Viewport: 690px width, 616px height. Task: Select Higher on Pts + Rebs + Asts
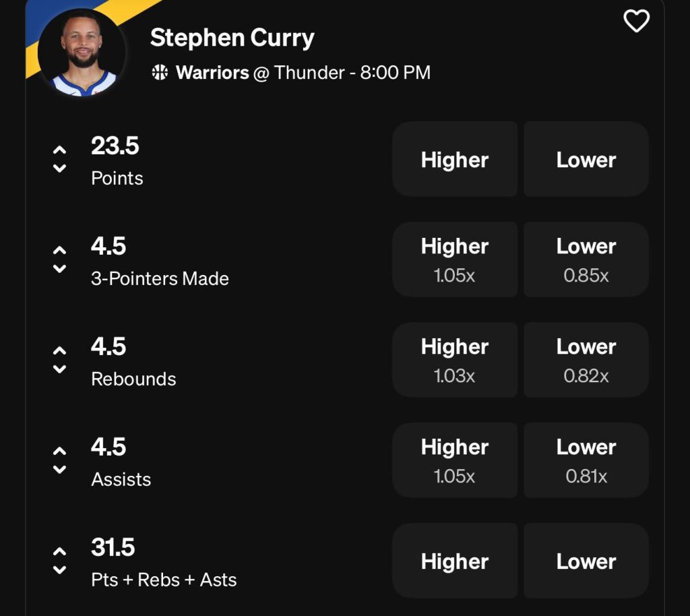pyautogui.click(x=455, y=561)
